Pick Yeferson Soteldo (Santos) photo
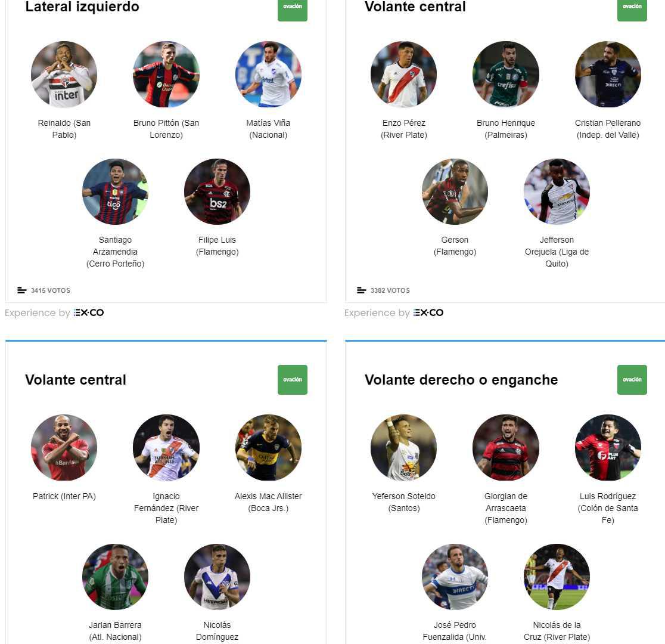The width and height of the screenshot is (665, 644). 404,447
